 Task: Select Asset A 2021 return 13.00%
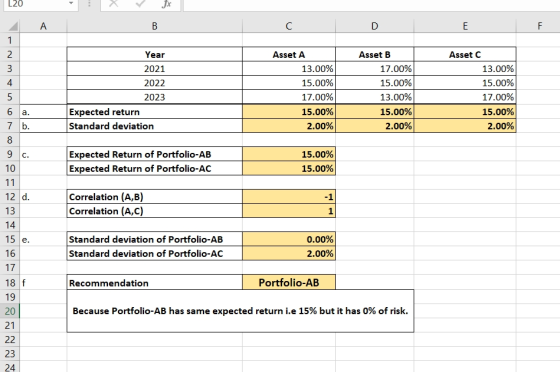[289, 69]
